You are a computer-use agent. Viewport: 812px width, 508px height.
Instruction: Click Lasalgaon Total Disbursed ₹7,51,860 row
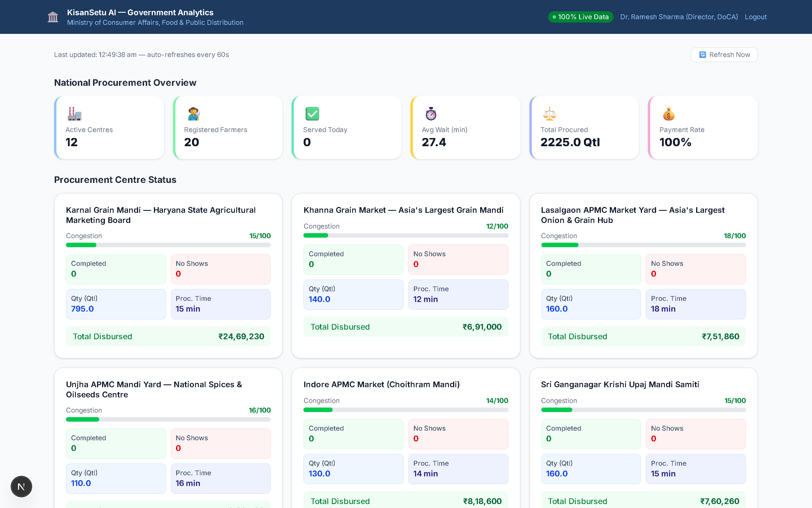(643, 336)
